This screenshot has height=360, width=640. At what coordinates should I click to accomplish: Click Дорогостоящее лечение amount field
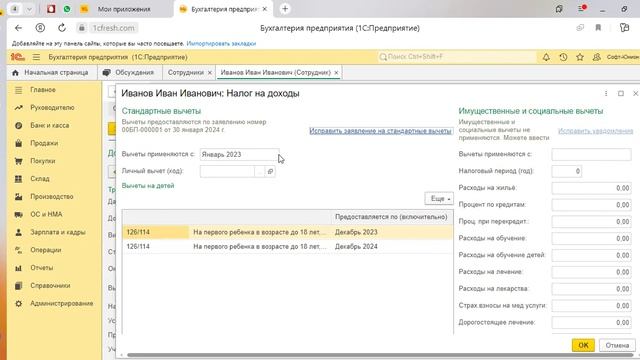[x=591, y=322]
